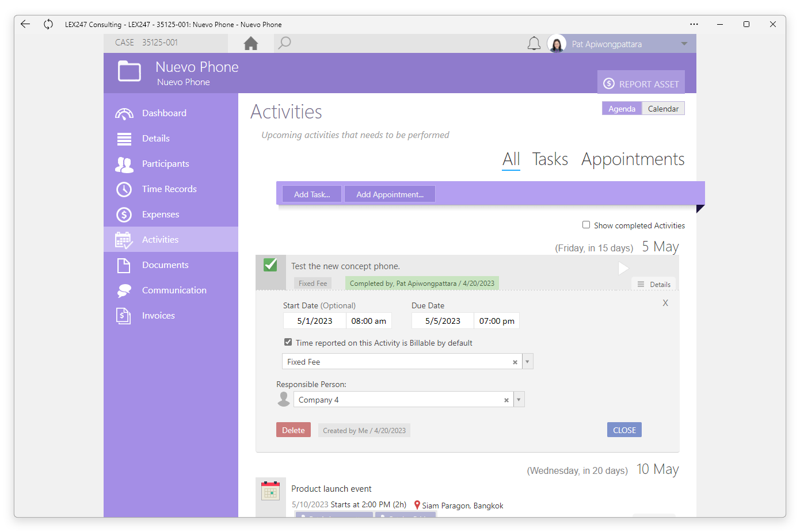800x532 pixels.
Task: Open the user account dropdown arrow
Action: pyautogui.click(x=684, y=44)
